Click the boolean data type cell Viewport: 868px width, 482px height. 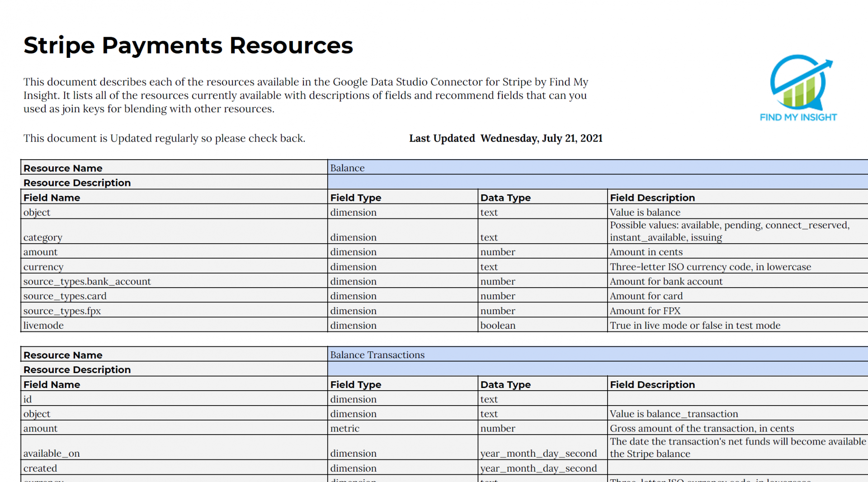(x=498, y=325)
